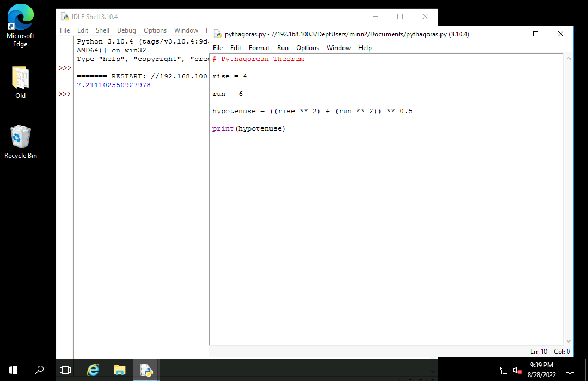Open Windows Search
This screenshot has width=588, height=381.
pos(39,370)
